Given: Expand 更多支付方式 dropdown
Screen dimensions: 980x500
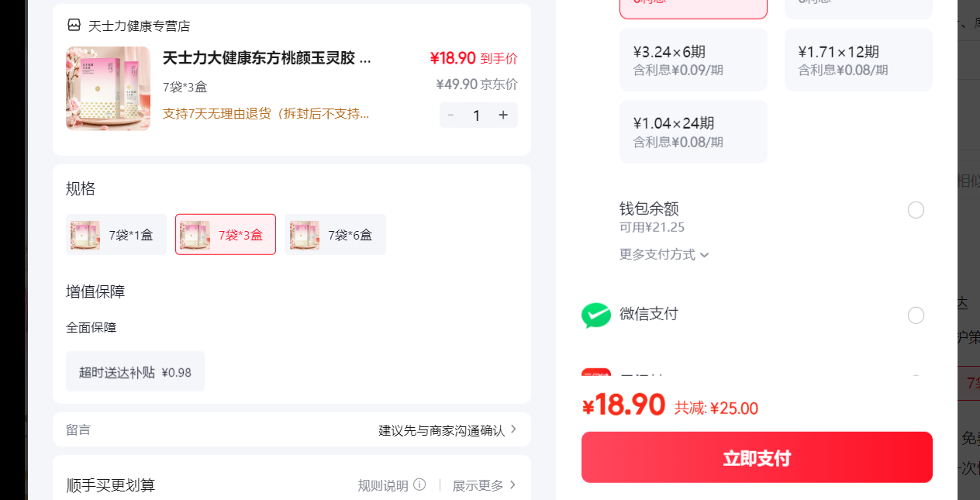Looking at the screenshot, I should pyautogui.click(x=664, y=254).
